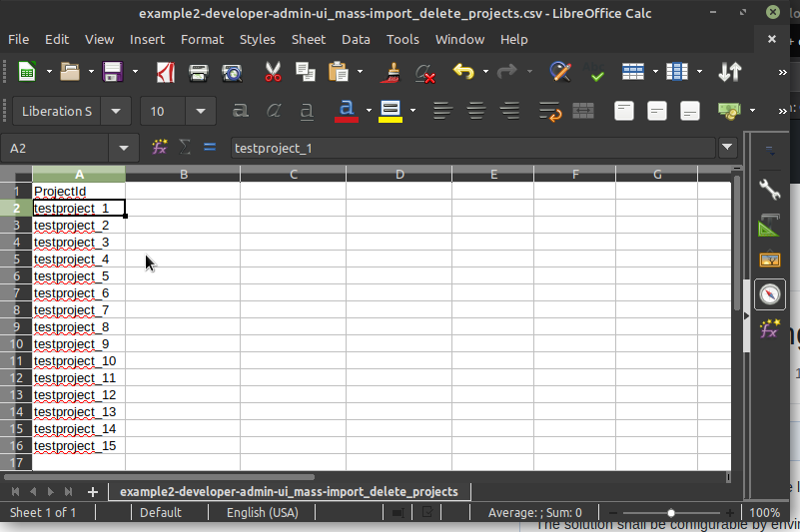Screen dimensions: 800x532
Task: Set the red font color
Action: pos(347,111)
